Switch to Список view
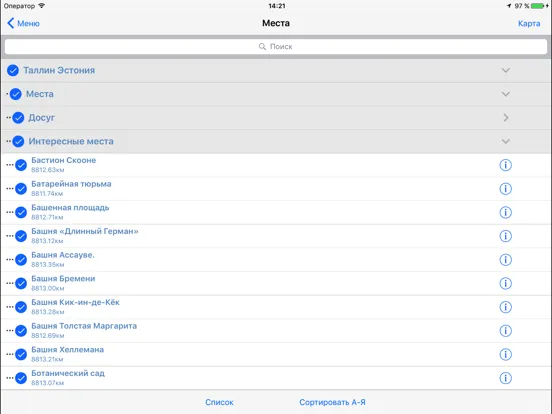Screen dimensions: 552x414 point(219,402)
